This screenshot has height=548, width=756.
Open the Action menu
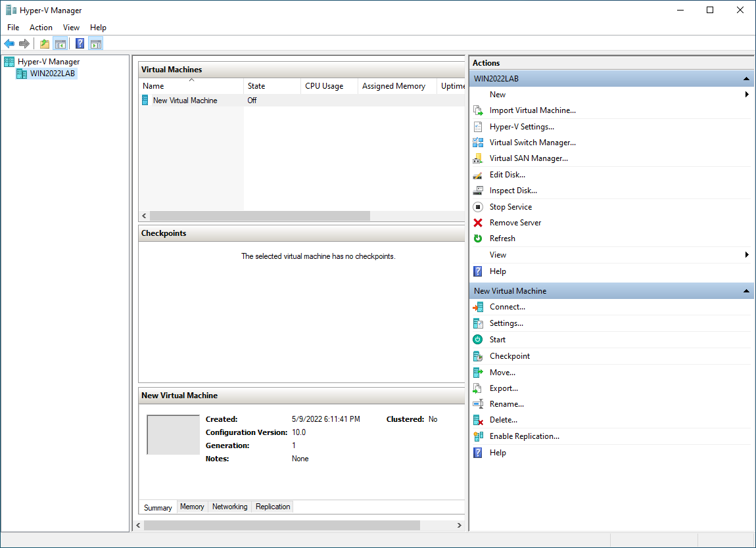tap(41, 28)
